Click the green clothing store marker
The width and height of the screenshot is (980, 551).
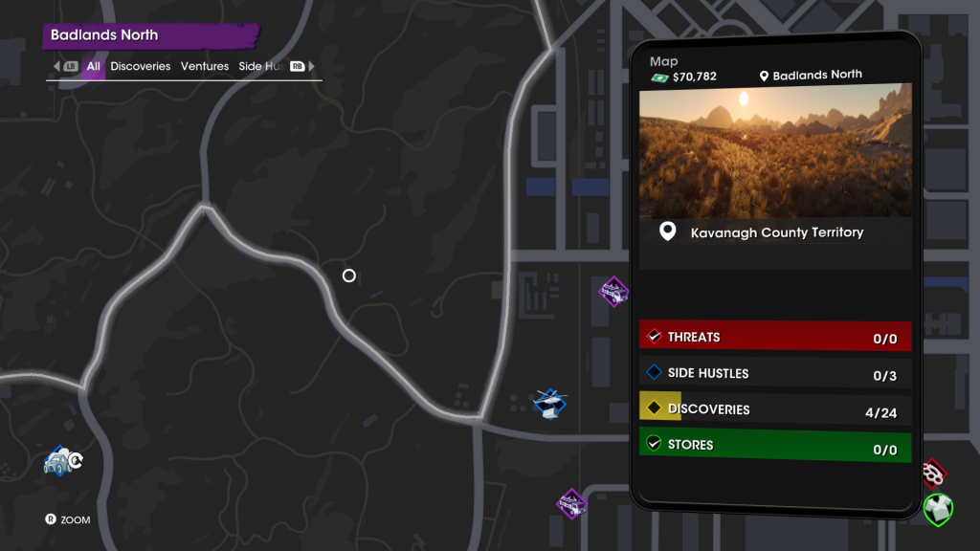pos(938,509)
